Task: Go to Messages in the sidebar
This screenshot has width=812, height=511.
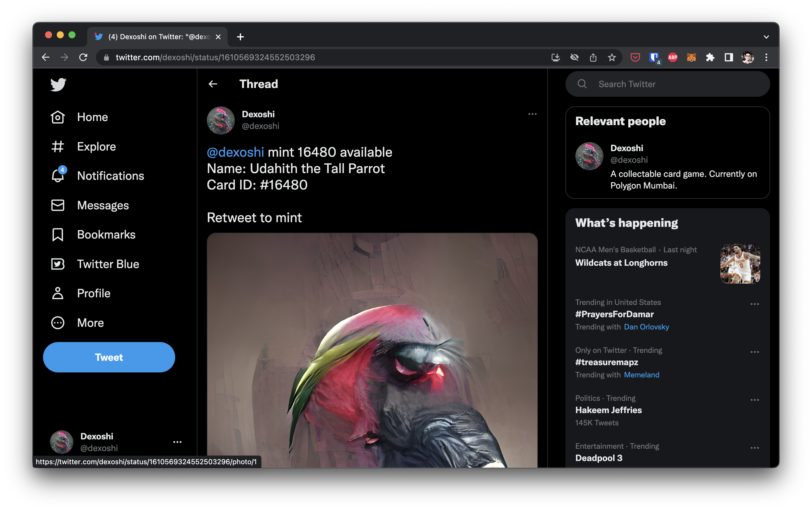Action: click(103, 205)
